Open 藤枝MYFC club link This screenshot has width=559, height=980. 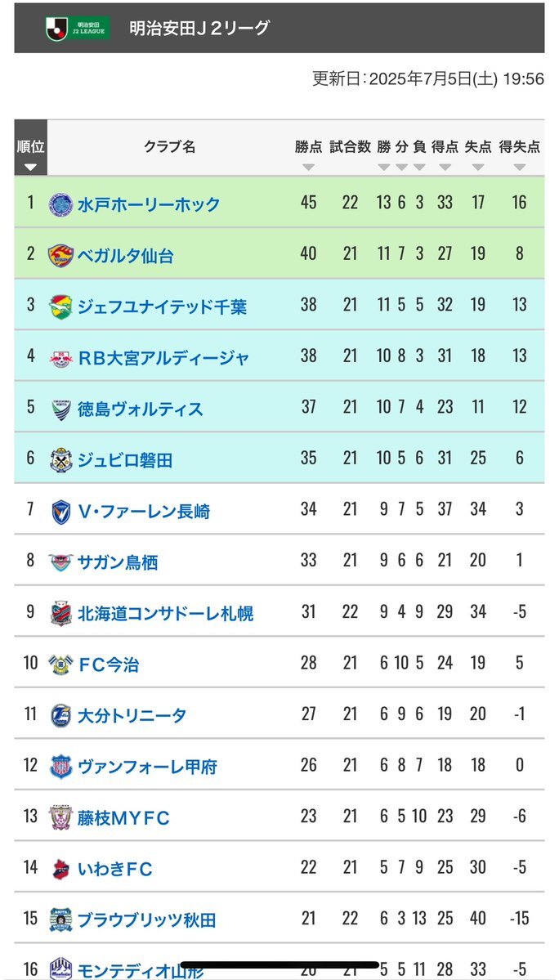pyautogui.click(x=123, y=817)
